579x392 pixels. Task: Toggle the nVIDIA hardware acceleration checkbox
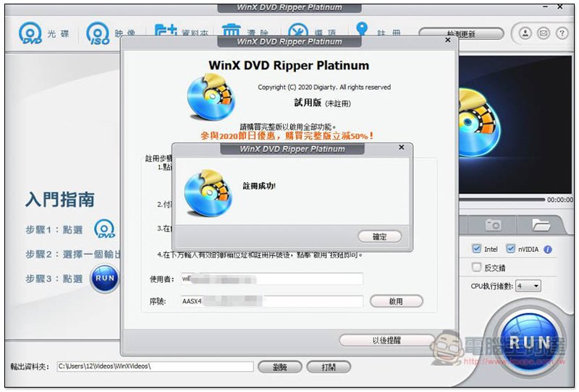click(x=510, y=249)
